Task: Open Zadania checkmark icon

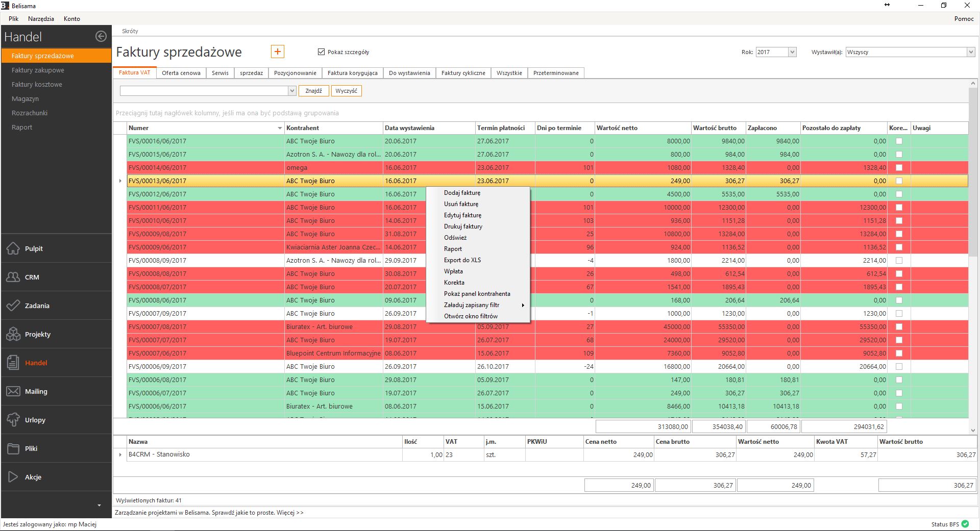Action: [13, 306]
